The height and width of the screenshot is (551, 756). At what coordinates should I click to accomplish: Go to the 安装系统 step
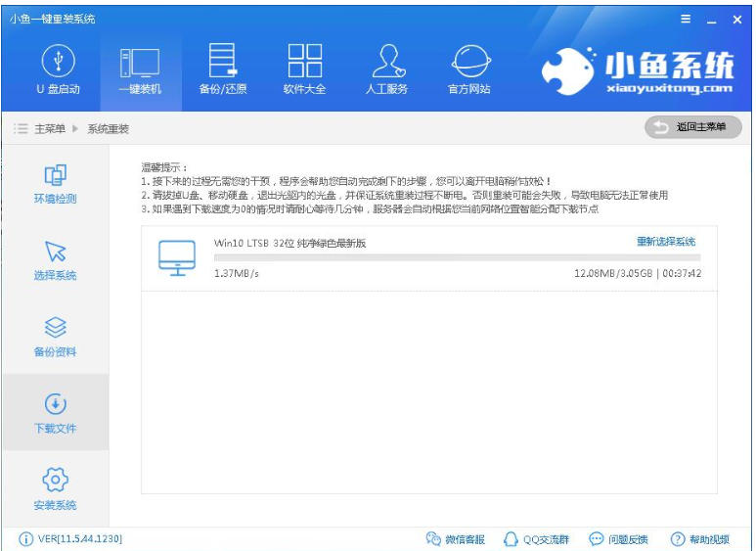(x=55, y=489)
